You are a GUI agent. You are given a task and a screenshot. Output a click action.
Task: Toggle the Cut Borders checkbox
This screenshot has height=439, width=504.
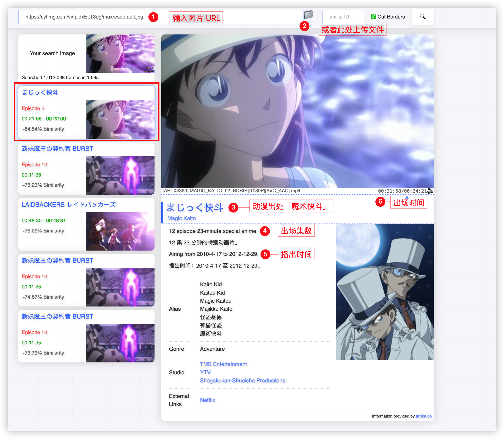[x=373, y=17]
